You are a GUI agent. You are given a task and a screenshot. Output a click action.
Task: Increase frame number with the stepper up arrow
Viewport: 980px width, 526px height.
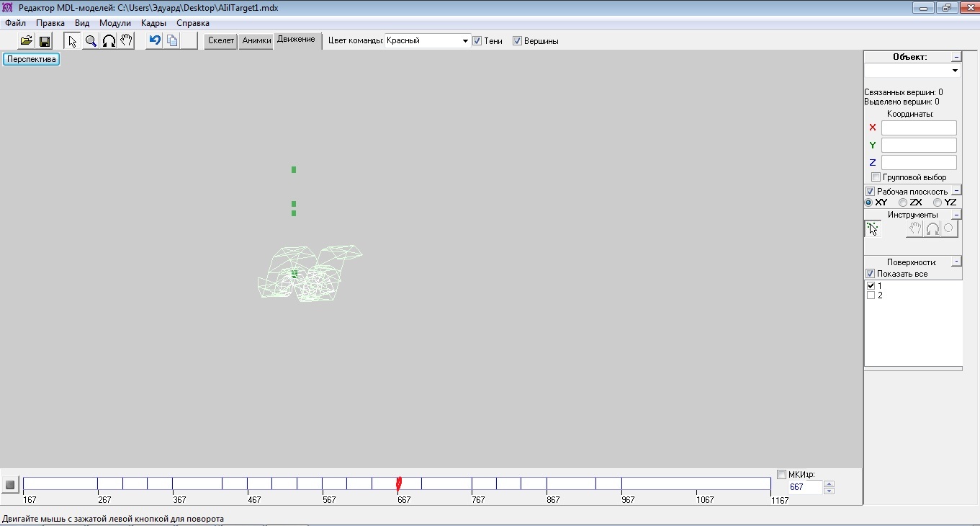click(829, 483)
